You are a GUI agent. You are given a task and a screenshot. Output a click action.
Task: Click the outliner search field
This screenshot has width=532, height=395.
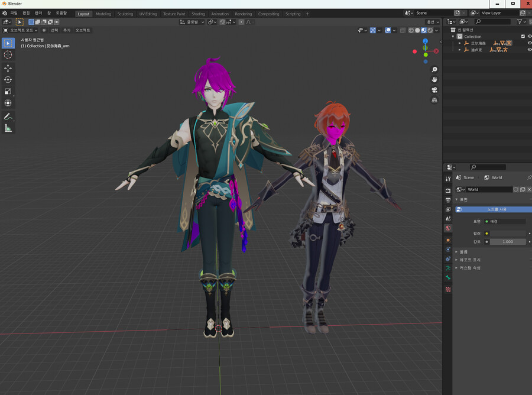(492, 22)
